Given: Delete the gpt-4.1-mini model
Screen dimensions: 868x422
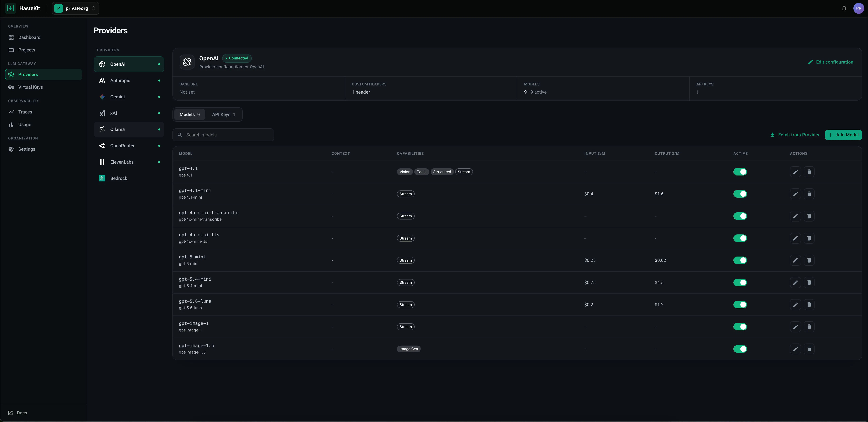Looking at the screenshot, I should coord(809,194).
